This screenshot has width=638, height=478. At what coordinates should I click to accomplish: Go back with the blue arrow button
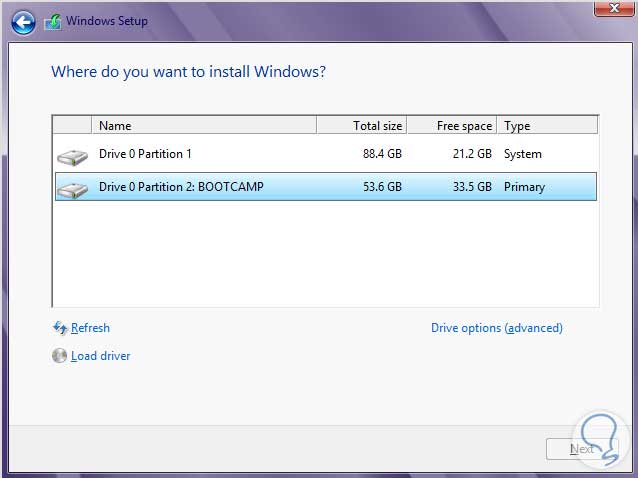[23, 22]
